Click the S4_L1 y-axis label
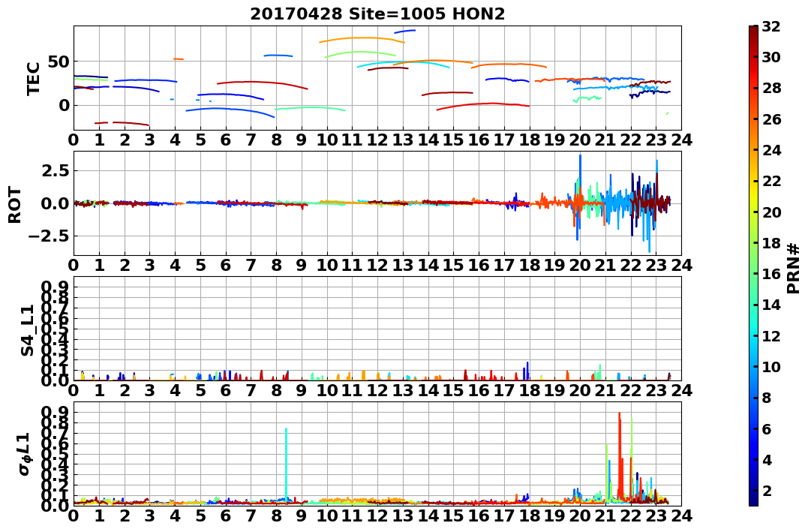This screenshot has height=532, width=808. coord(27,330)
